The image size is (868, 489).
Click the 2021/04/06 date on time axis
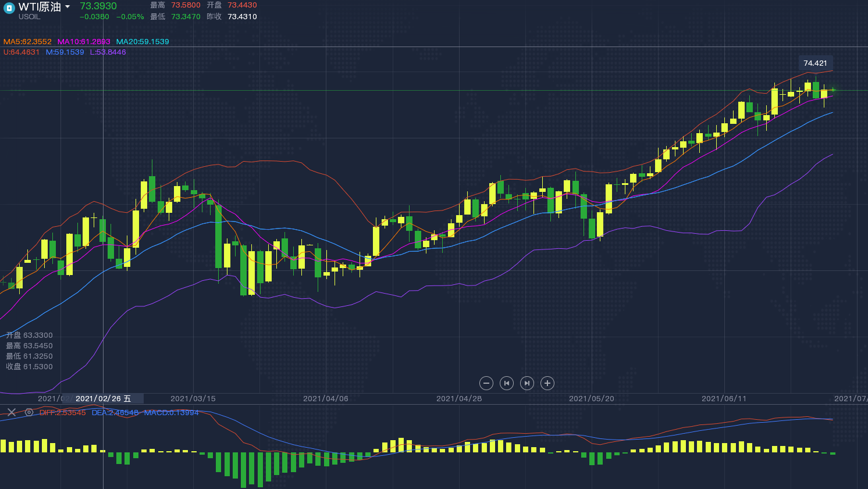(326, 398)
